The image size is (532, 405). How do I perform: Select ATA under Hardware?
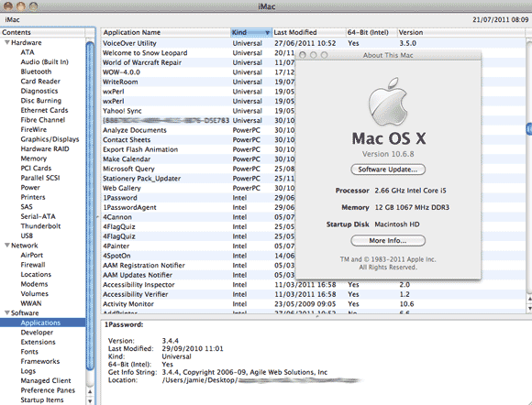tap(28, 52)
